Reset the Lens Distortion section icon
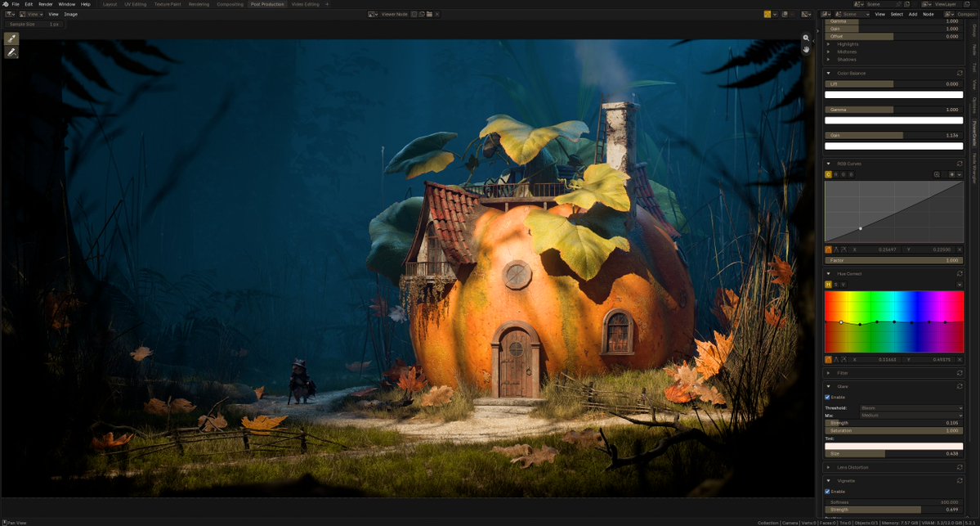The width and height of the screenshot is (980, 526). (960, 467)
